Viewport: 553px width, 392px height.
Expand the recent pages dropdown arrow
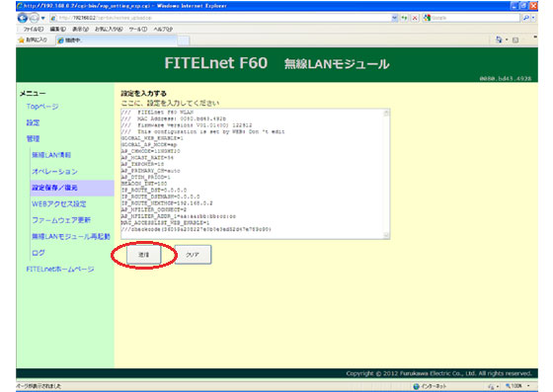click(43, 18)
